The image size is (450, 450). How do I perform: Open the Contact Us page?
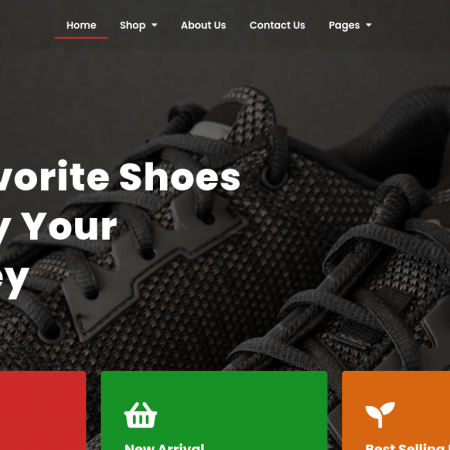pos(277,25)
